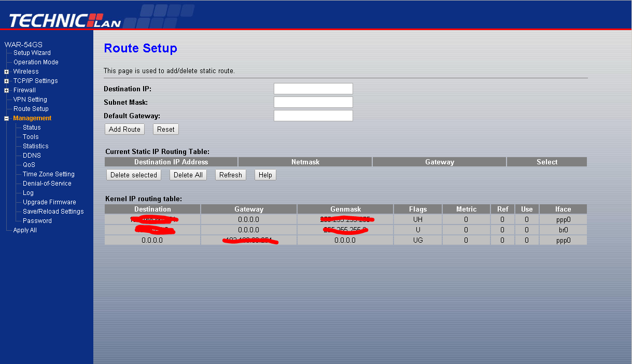Focus the Subnet Mask field

313,102
